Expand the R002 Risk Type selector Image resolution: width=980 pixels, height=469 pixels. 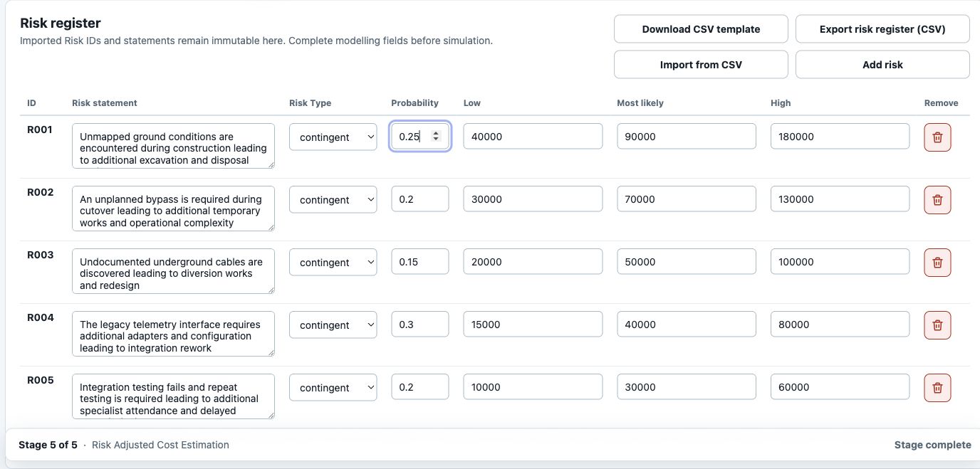tap(333, 199)
